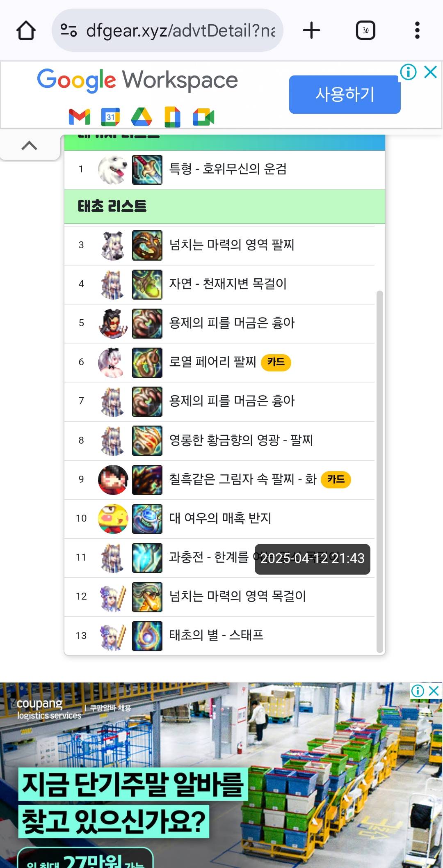Close the Google Workspace ad
This screenshot has width=443, height=868.
[431, 72]
